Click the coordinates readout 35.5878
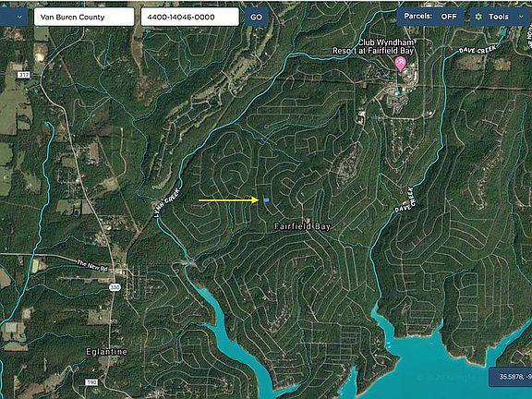532x399 pixels. (x=510, y=377)
